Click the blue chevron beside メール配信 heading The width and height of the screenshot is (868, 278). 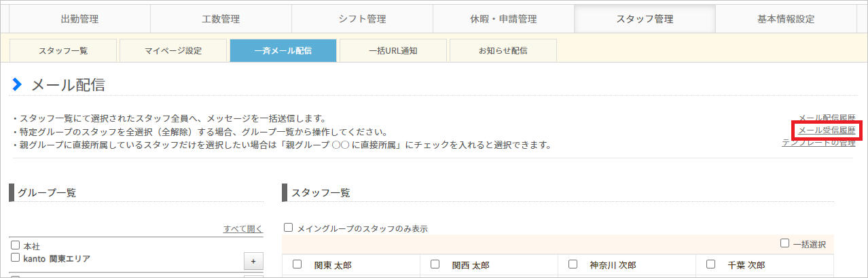click(x=18, y=85)
